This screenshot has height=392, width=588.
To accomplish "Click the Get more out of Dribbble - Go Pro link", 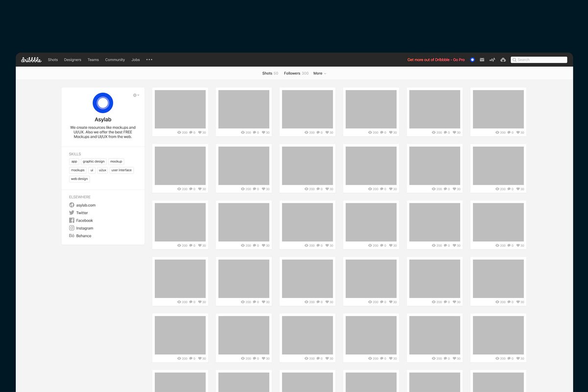I will click(x=436, y=60).
